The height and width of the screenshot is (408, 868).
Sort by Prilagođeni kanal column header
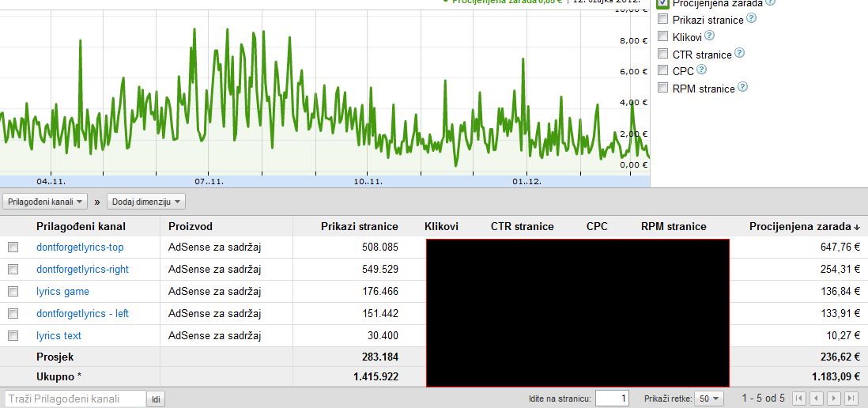(81, 226)
